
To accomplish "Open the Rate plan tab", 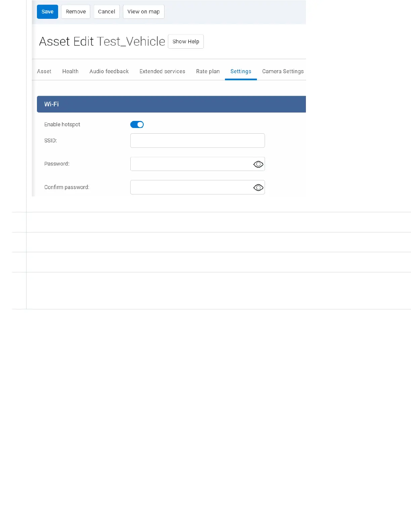I will click(x=208, y=71).
